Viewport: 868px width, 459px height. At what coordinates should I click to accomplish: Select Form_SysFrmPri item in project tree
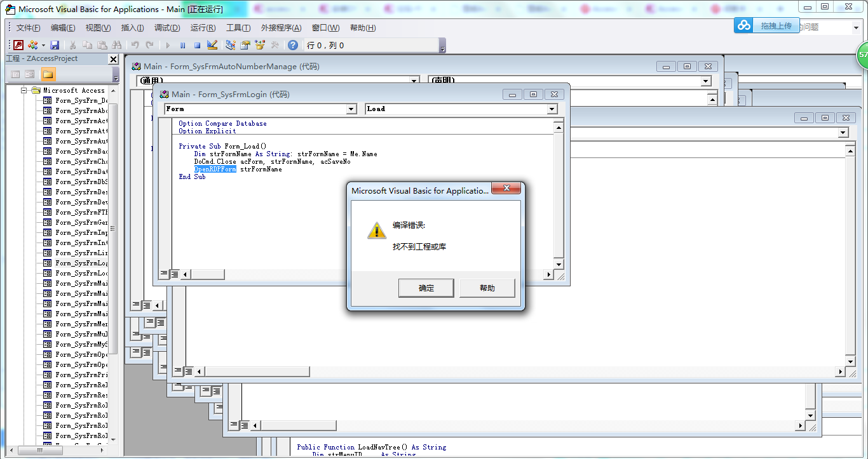(x=81, y=375)
